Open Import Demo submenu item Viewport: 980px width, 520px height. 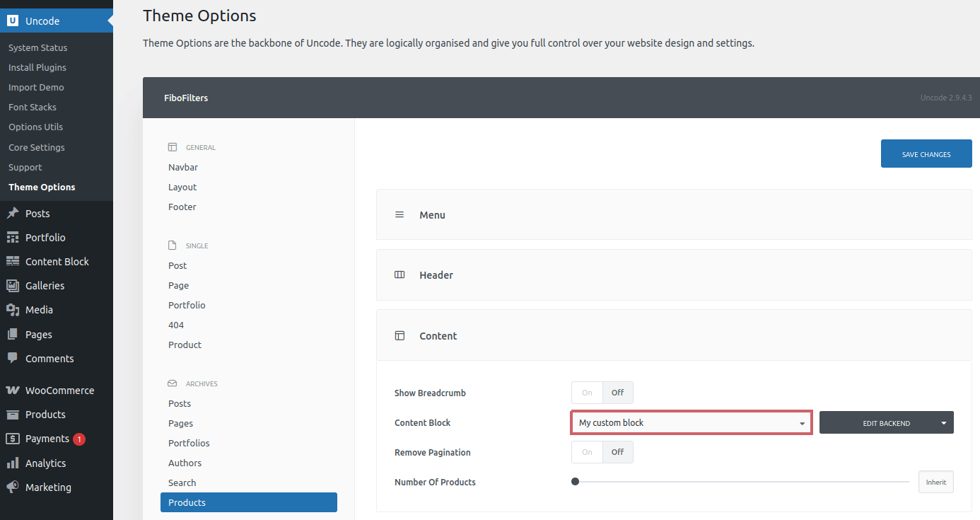(x=36, y=87)
